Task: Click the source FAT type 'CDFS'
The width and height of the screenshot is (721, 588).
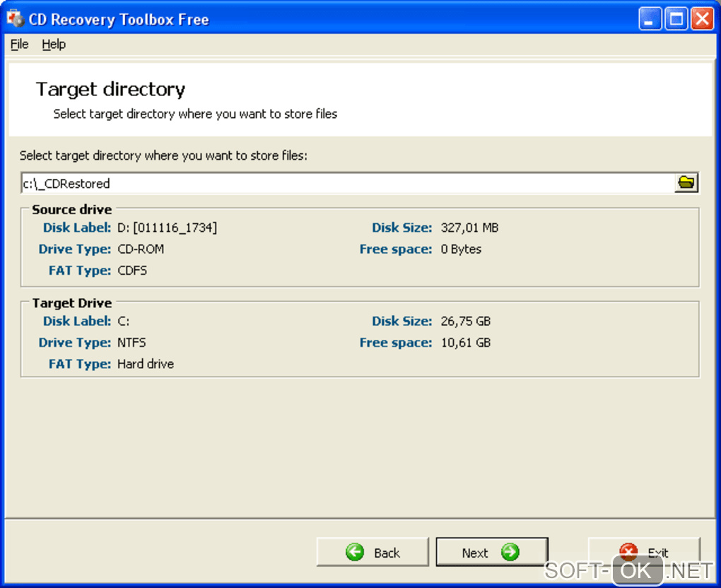Action: pyautogui.click(x=132, y=270)
